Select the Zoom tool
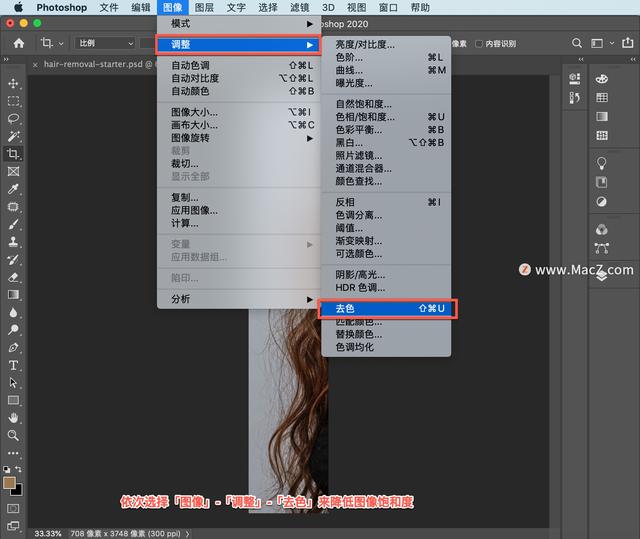 [x=13, y=435]
